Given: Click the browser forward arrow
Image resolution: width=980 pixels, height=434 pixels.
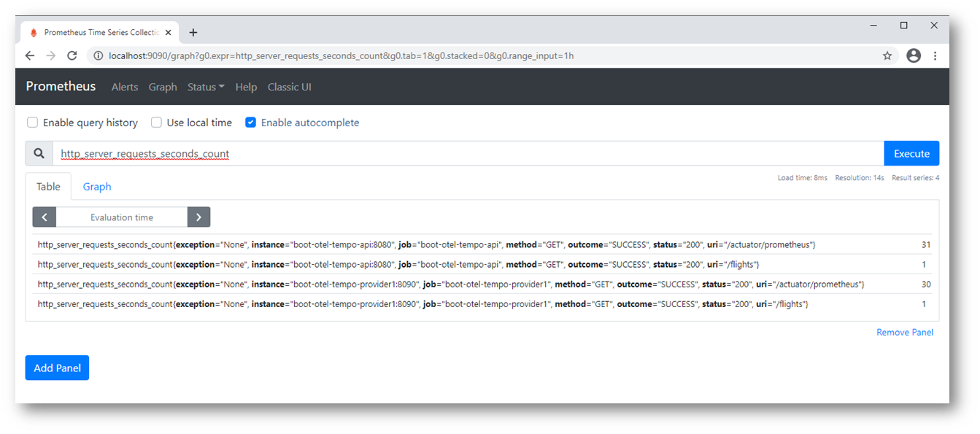Looking at the screenshot, I should pyautogui.click(x=50, y=55).
